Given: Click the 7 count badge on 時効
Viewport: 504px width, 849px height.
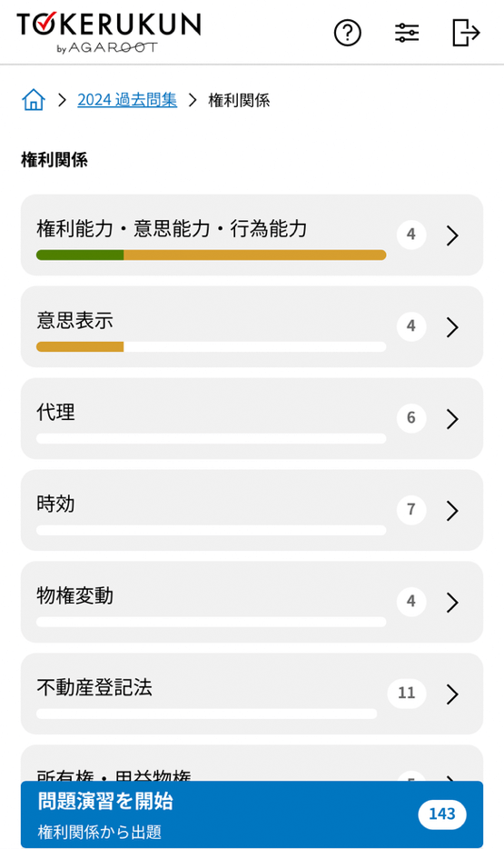Looking at the screenshot, I should coord(411,509).
